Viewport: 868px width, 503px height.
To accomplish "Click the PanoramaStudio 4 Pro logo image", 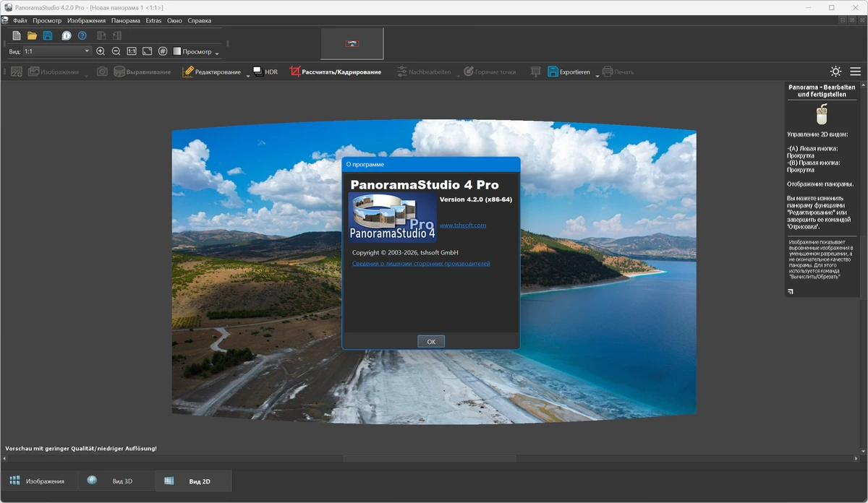I will click(x=392, y=216).
